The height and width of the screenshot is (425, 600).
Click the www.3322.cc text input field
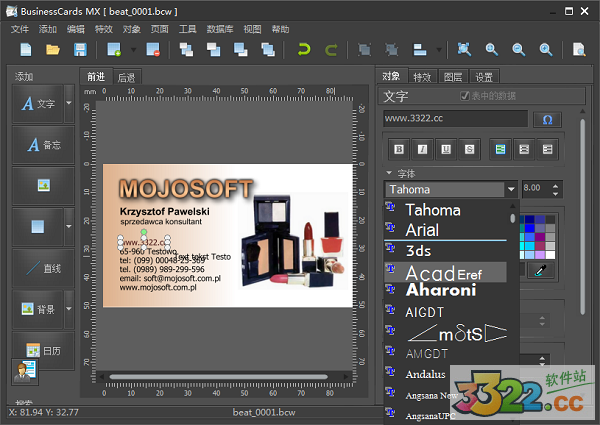pyautogui.click(x=455, y=119)
